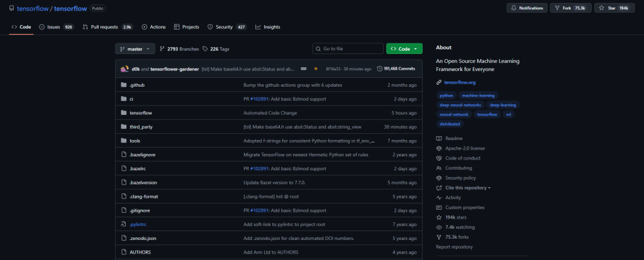The height and width of the screenshot is (260, 644).
Task: Go to the Actions tab
Action: [153, 27]
